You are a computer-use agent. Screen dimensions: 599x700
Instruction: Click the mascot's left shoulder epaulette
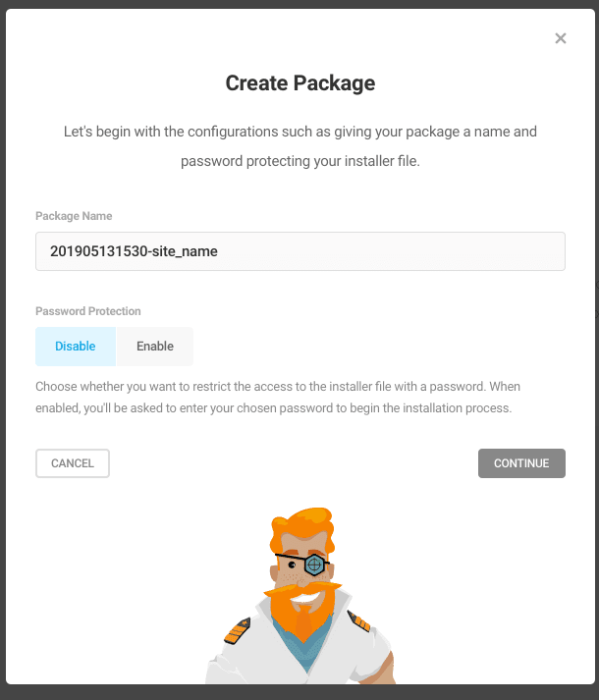(x=238, y=630)
